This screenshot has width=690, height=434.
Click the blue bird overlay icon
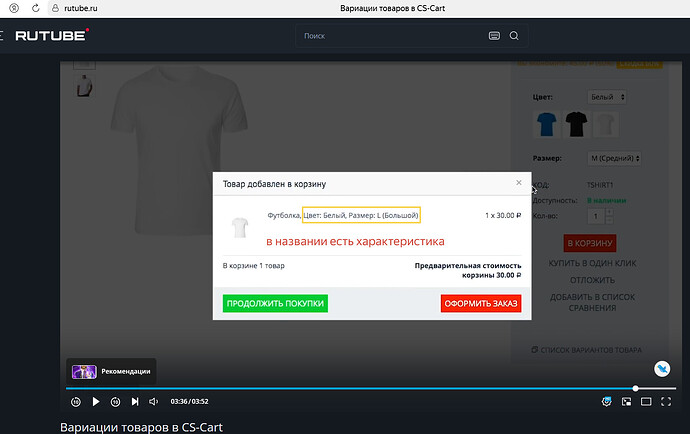point(662,369)
